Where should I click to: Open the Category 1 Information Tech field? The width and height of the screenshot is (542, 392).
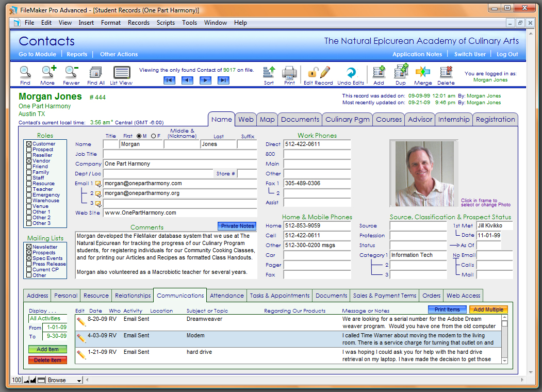418,255
